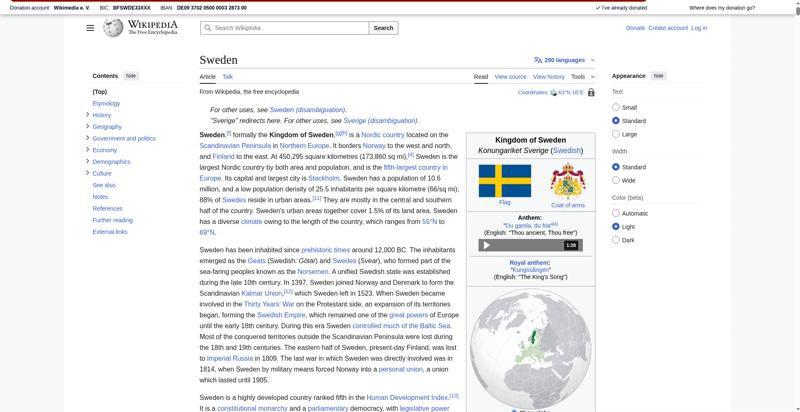Open the Tools dropdown menu
The width and height of the screenshot is (800, 412).
point(581,76)
